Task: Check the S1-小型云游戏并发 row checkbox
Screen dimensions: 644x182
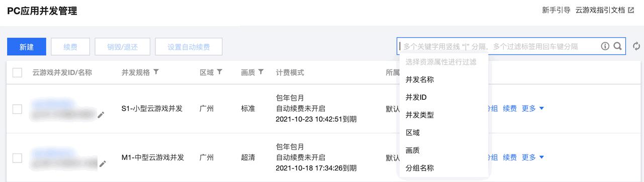Action: 17,109
